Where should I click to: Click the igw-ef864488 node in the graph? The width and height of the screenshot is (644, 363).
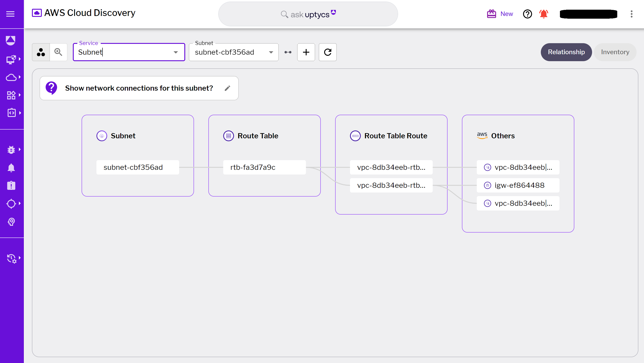518,185
